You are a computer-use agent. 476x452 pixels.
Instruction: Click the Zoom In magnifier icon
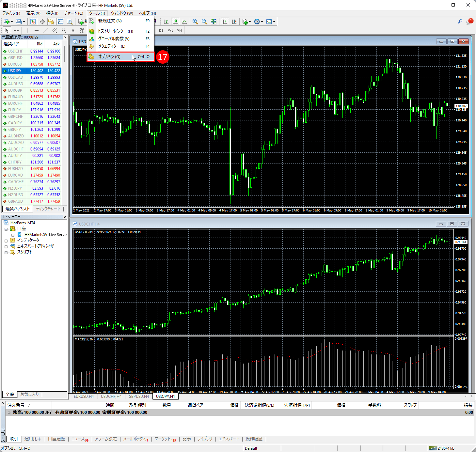pyautogui.click(x=195, y=22)
